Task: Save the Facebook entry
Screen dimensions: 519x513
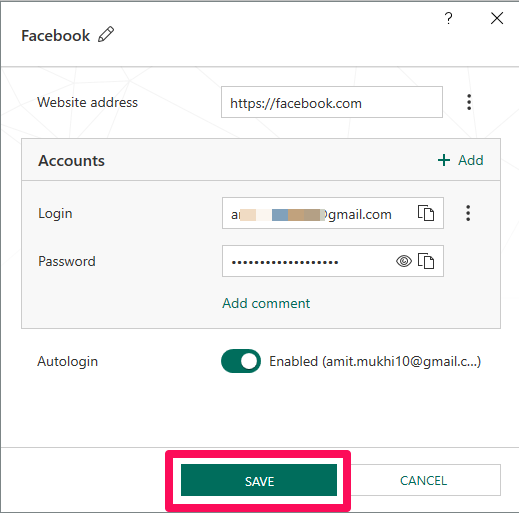Action: click(259, 480)
